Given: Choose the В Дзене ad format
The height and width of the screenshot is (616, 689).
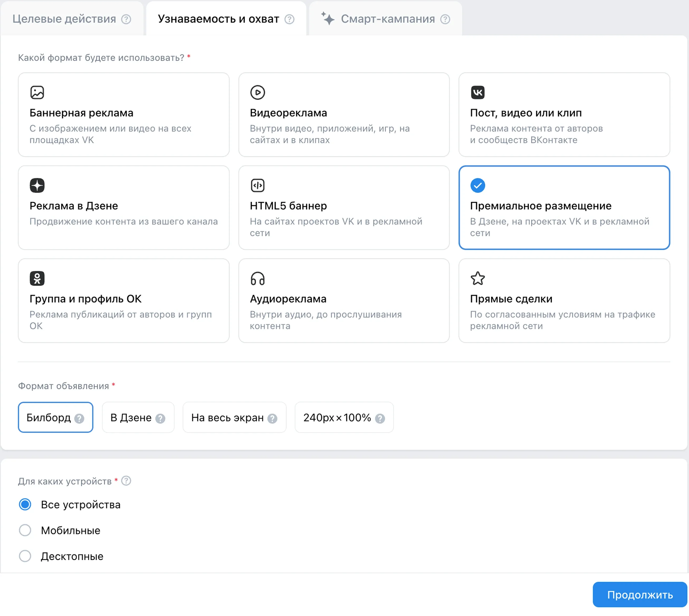Looking at the screenshot, I should tap(138, 417).
